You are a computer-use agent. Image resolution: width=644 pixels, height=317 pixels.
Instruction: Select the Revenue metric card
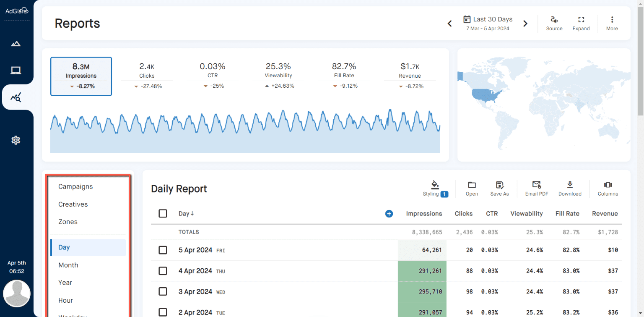click(x=410, y=76)
